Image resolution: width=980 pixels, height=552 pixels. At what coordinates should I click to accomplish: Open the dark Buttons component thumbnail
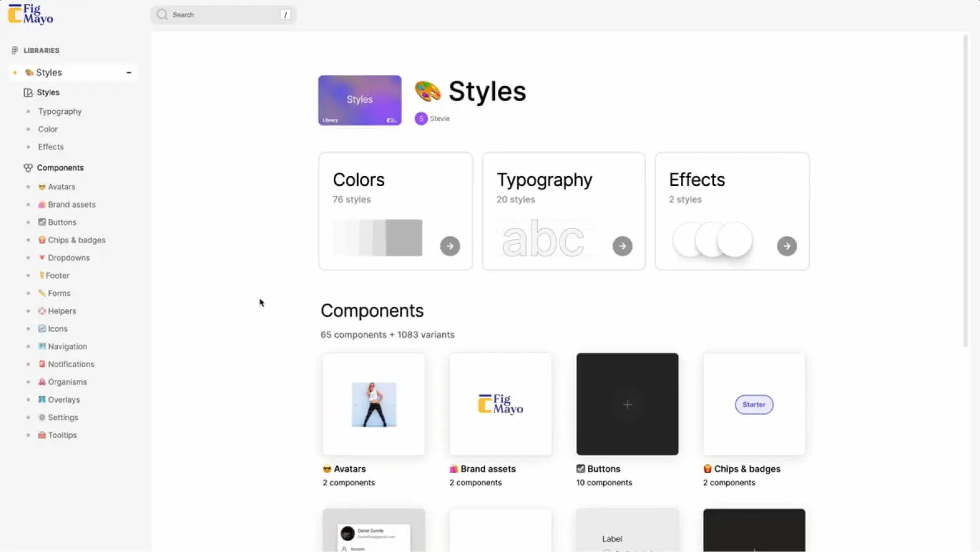[627, 404]
